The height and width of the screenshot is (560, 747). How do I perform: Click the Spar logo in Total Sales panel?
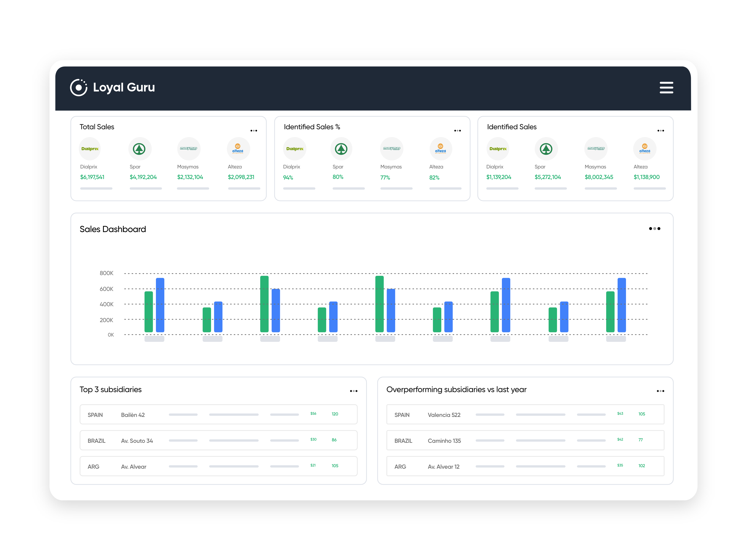(x=140, y=149)
